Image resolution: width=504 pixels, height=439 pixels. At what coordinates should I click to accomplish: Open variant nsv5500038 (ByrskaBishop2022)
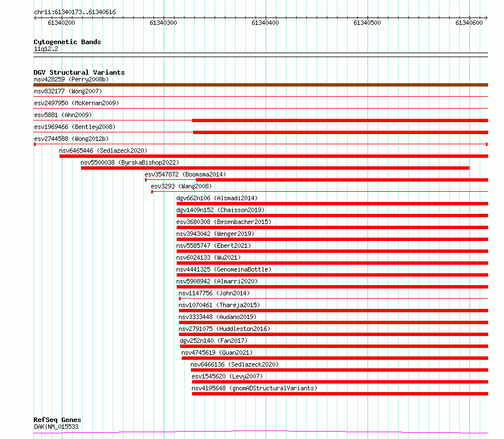130,162
